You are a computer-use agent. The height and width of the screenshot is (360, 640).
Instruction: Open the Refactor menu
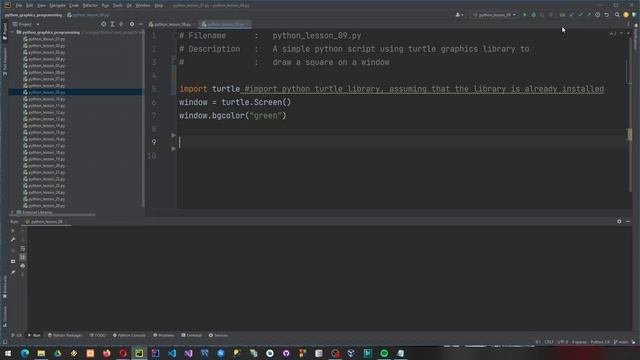[90, 5]
